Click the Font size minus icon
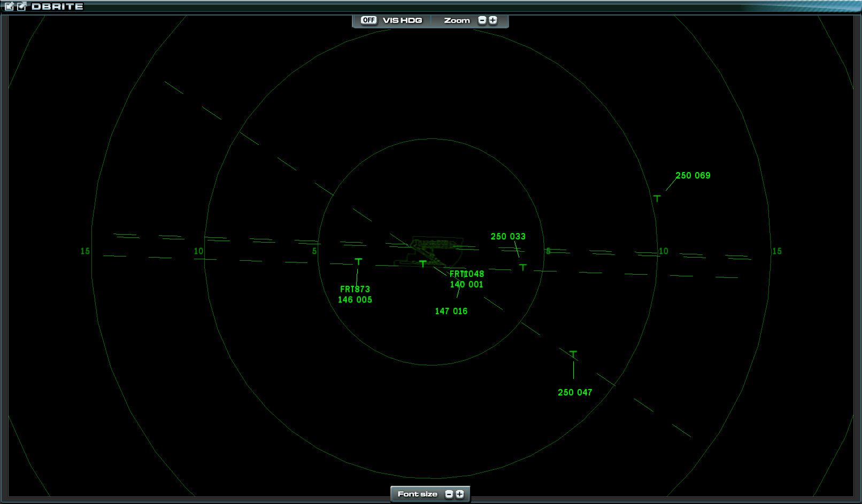The height and width of the screenshot is (504, 862). 449,494
